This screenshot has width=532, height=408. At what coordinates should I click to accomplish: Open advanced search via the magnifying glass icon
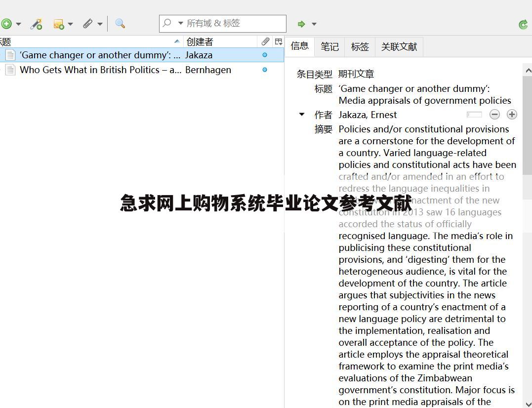click(x=120, y=23)
